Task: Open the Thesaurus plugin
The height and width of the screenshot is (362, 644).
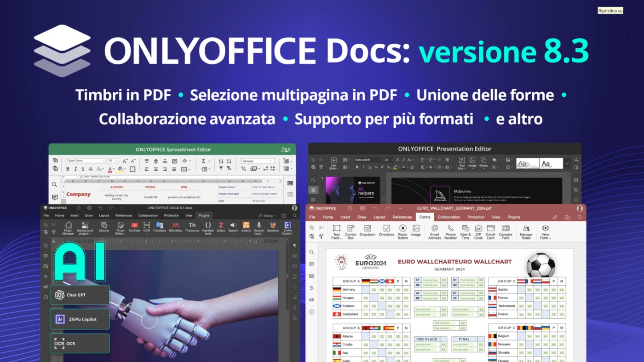Action: pyautogui.click(x=192, y=227)
